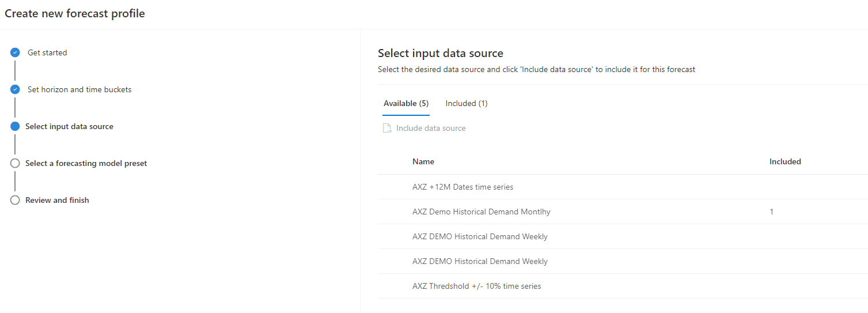Click the Included column header
868x313 pixels.
coord(785,162)
